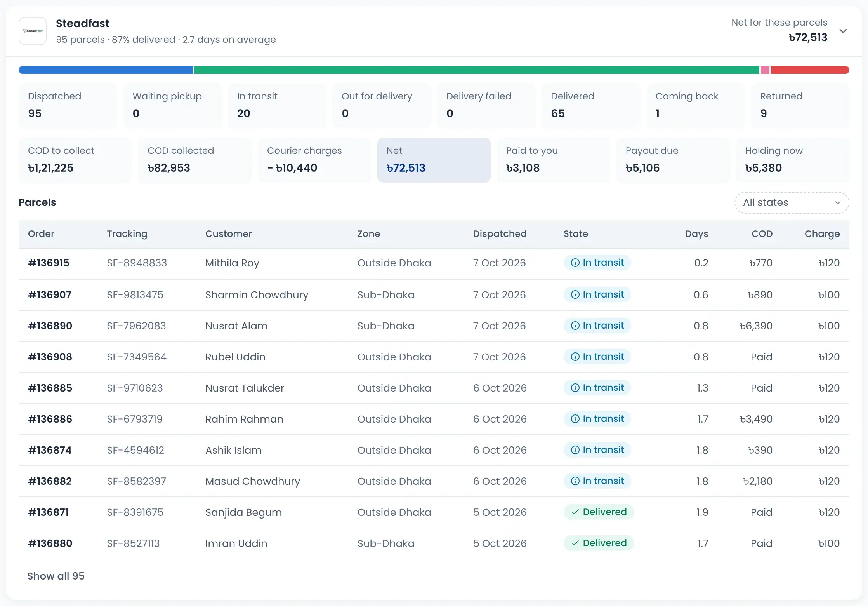Image resolution: width=868 pixels, height=606 pixels.
Task: Click the Delivered badge for order #136880
Action: click(x=599, y=543)
